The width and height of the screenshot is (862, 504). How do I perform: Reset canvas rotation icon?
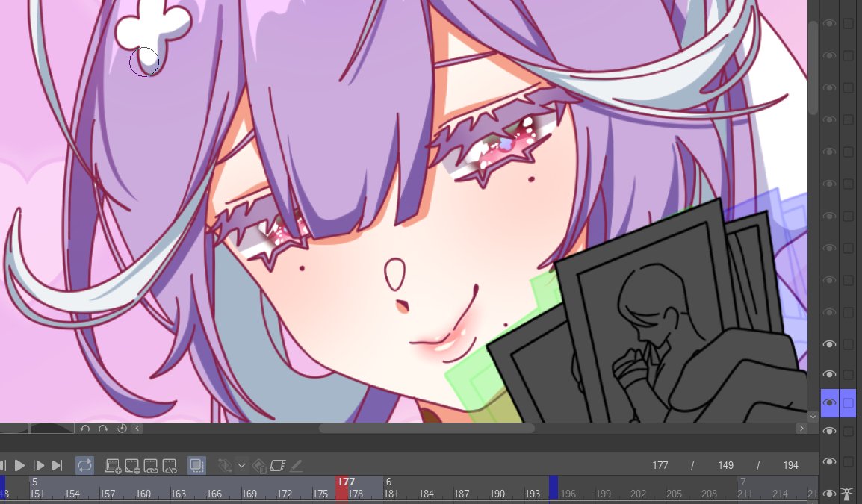[x=122, y=428]
